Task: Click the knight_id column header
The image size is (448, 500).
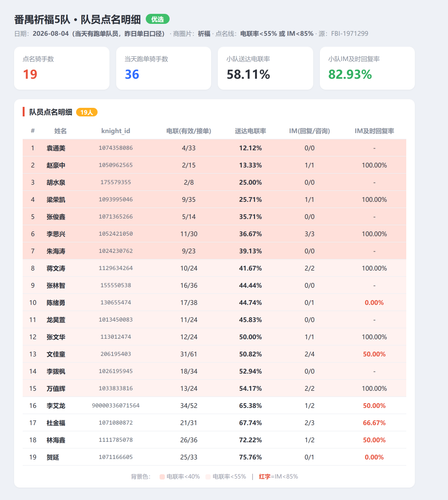Action: [x=116, y=131]
